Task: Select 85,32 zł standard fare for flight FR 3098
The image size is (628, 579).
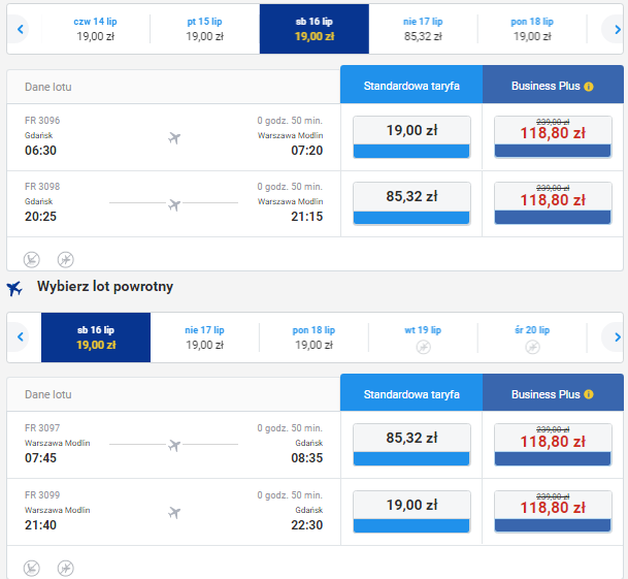Action: pos(411,203)
